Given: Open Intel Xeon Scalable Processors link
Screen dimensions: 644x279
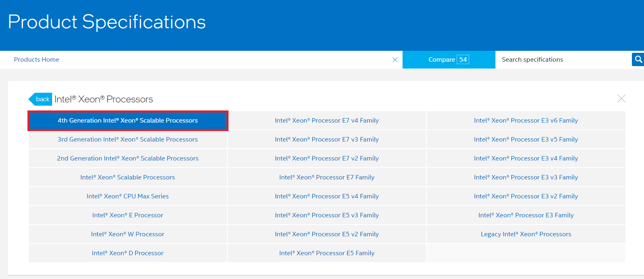Looking at the screenshot, I should pyautogui.click(x=128, y=177).
